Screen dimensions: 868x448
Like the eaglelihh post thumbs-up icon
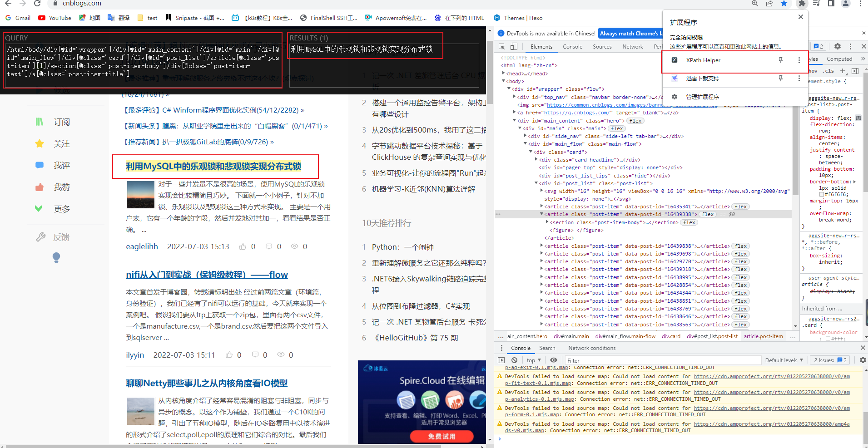[x=243, y=246]
